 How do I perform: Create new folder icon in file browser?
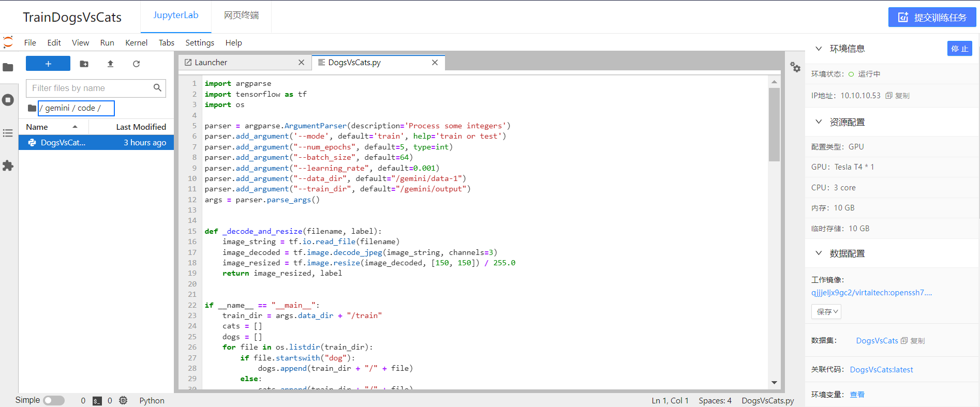click(84, 64)
